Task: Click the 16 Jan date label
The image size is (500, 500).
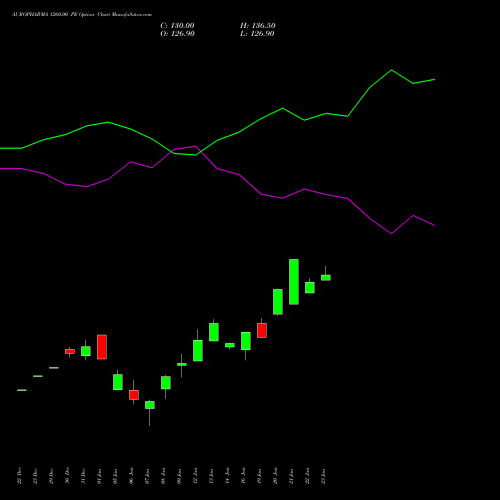Action: (243, 476)
